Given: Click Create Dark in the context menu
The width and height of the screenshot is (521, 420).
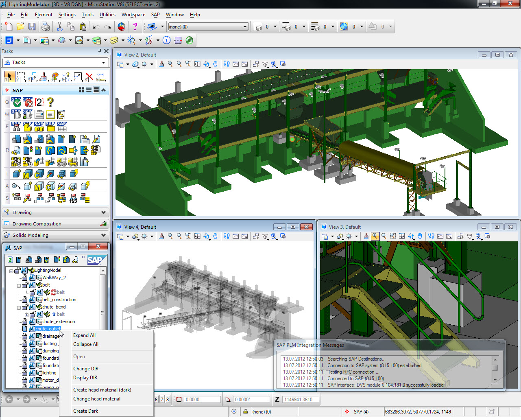Looking at the screenshot, I should click(x=85, y=411).
